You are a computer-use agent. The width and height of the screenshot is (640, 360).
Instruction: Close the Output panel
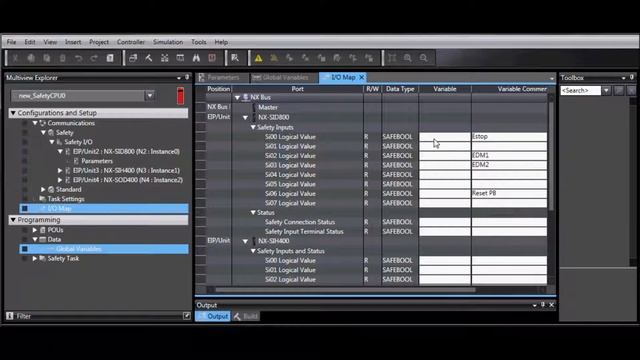click(x=551, y=304)
